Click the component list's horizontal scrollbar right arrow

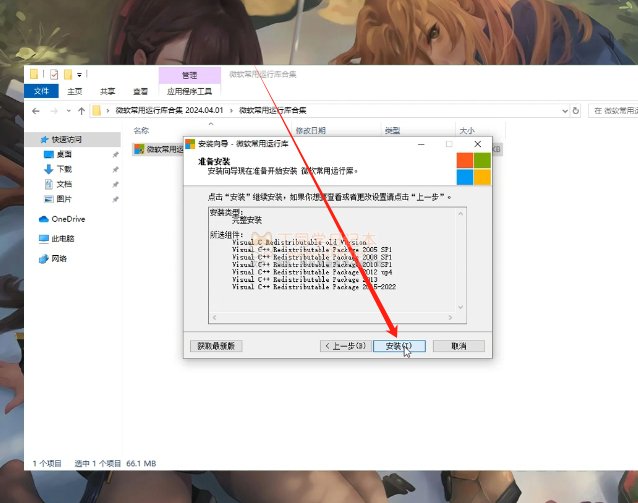coord(450,317)
